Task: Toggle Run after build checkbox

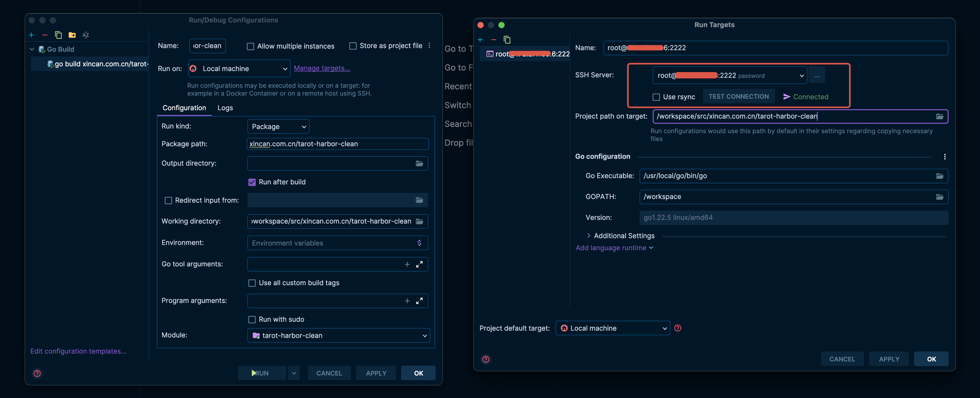Action: click(252, 182)
